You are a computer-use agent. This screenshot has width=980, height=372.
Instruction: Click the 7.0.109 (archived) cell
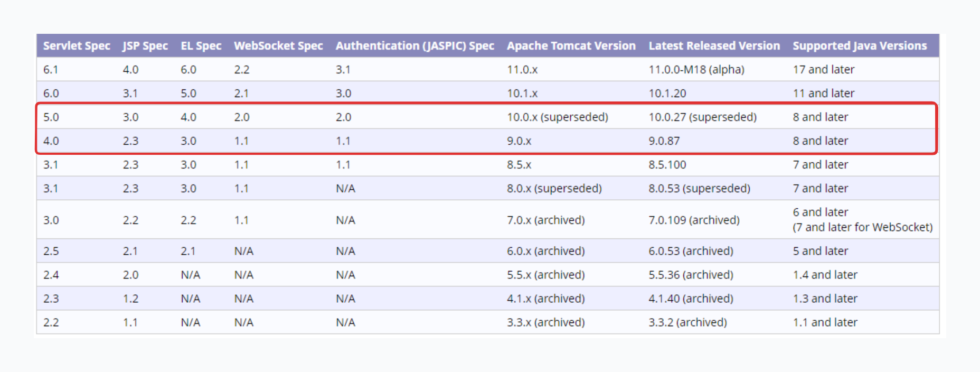click(694, 220)
